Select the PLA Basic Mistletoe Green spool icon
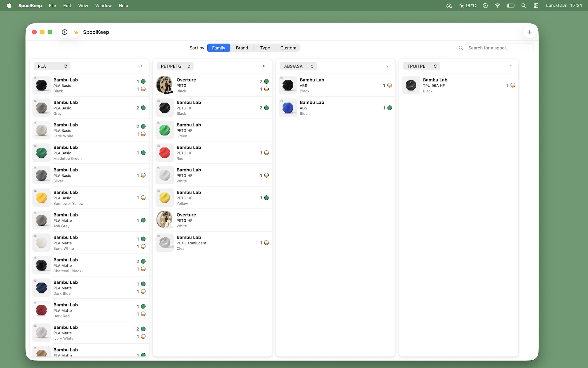This screenshot has height=368, width=588. 42,153
